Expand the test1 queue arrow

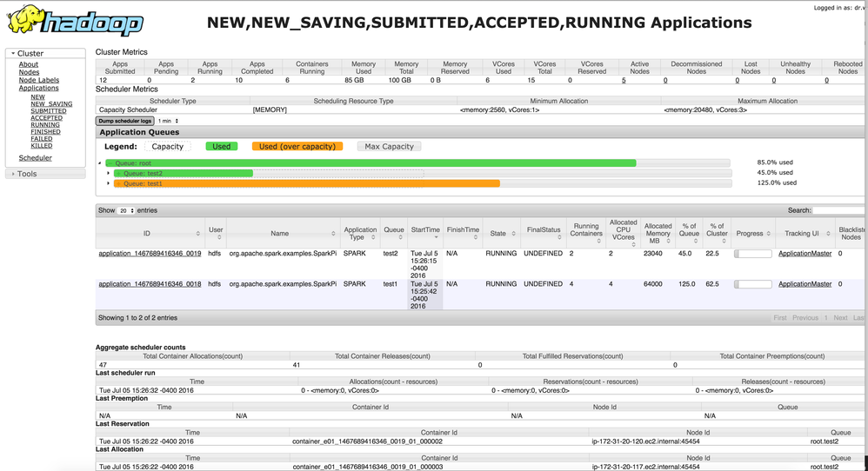pyautogui.click(x=108, y=183)
